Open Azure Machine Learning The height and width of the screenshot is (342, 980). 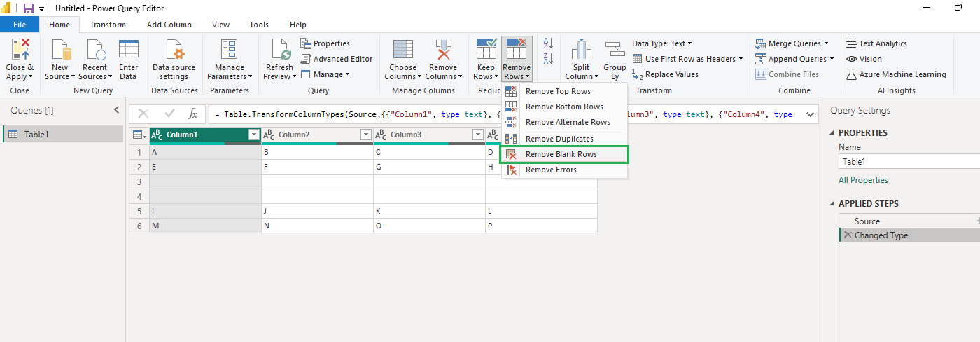coord(896,74)
